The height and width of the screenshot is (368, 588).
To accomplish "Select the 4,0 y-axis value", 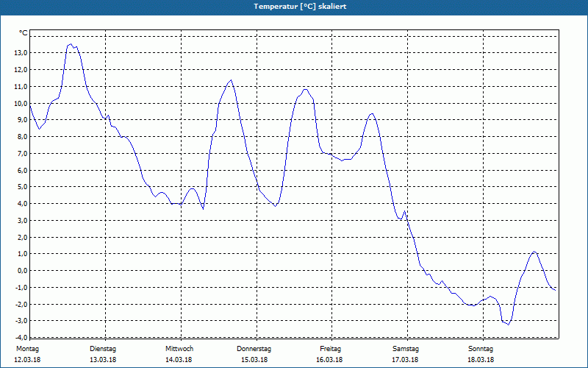I will pyautogui.click(x=22, y=204).
